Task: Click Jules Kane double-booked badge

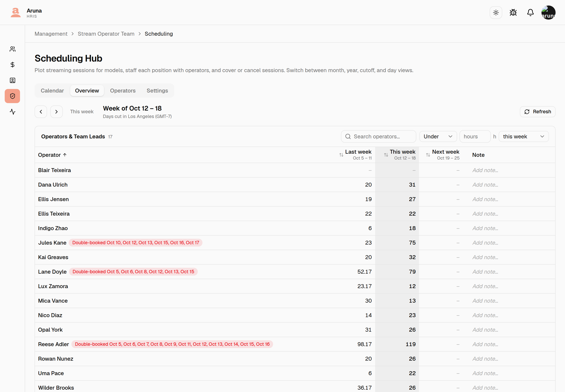Action: click(x=136, y=243)
